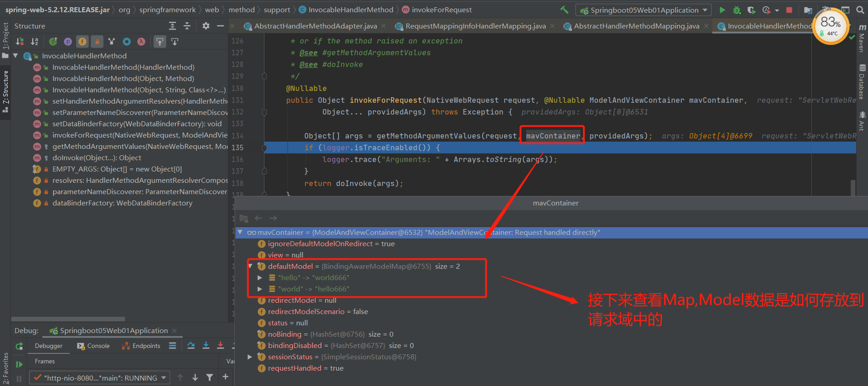Click Force Step Into red arrow icon
This screenshot has height=386, width=868.
tap(221, 346)
